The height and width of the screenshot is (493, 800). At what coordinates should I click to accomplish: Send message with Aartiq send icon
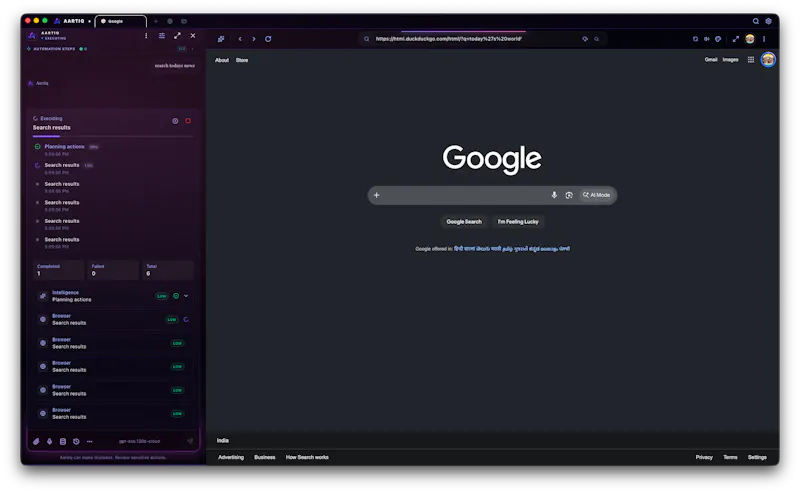click(x=190, y=441)
